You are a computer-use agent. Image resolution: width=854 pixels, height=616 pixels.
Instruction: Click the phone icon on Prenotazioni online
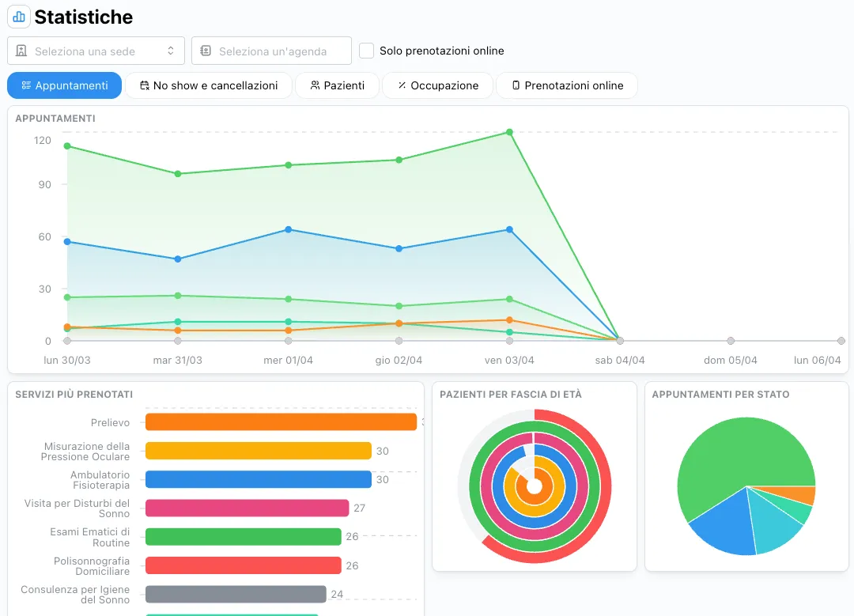tap(514, 85)
